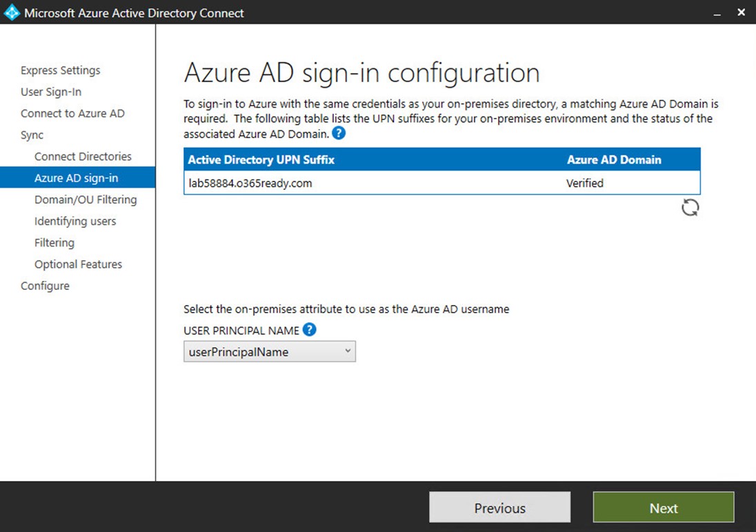The width and height of the screenshot is (756, 532).
Task: Open Connect Directories step
Action: (83, 156)
